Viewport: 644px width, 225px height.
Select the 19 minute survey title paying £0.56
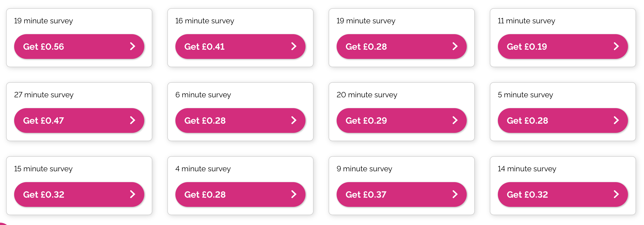44,21
